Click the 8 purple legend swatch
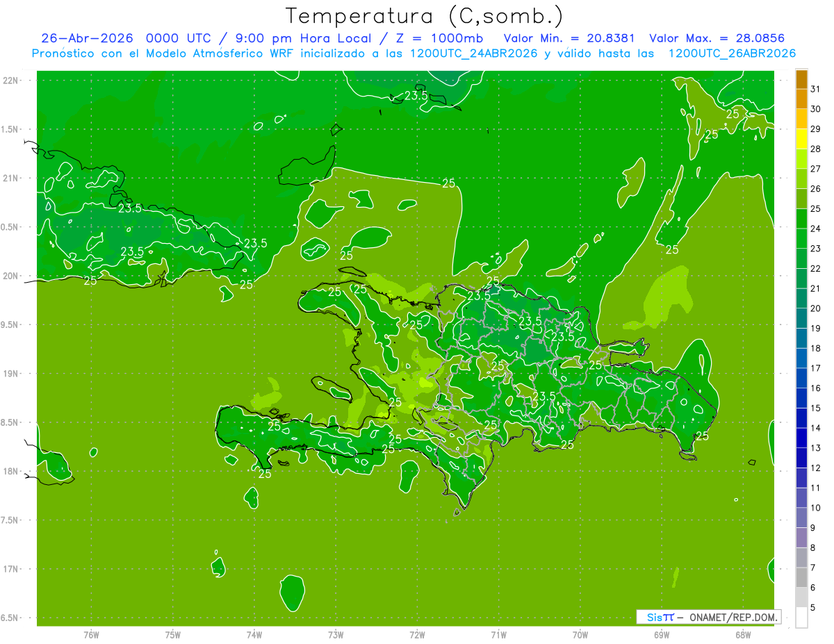 [x=801, y=538]
